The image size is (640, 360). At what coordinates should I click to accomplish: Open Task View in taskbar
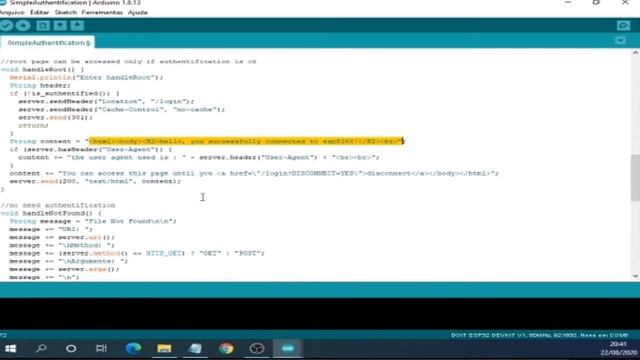pos(102,349)
